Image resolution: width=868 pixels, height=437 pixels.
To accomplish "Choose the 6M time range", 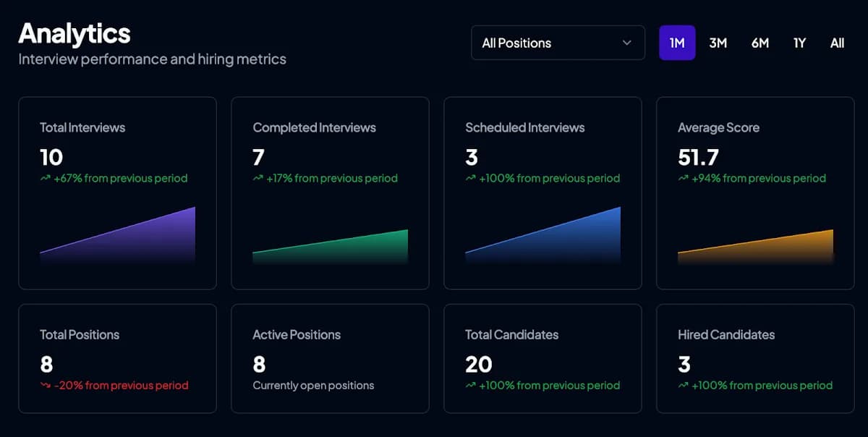I will pyautogui.click(x=759, y=43).
